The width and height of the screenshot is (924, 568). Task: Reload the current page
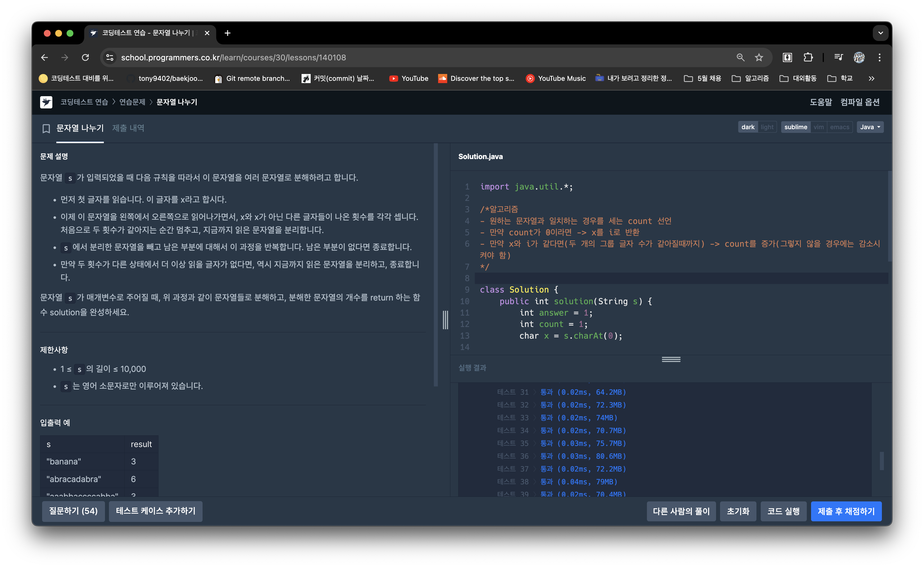[x=86, y=57]
